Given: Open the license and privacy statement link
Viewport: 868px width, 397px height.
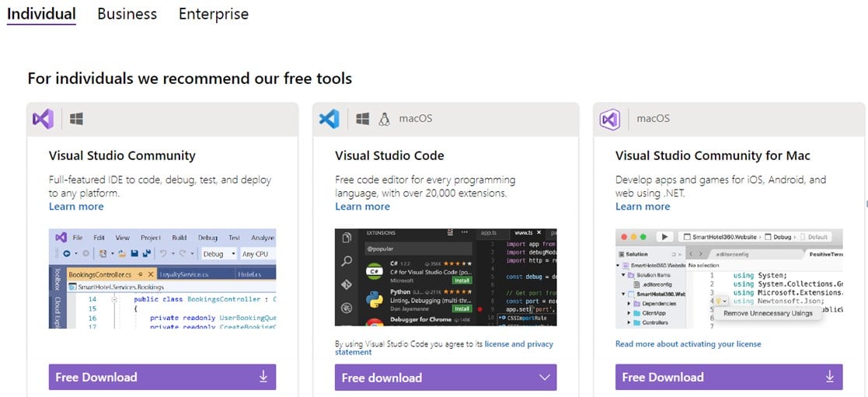Looking at the screenshot, I should coord(444,348).
